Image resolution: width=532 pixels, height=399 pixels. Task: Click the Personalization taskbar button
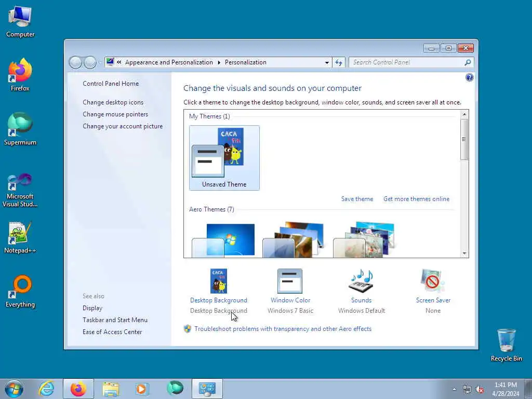point(207,389)
